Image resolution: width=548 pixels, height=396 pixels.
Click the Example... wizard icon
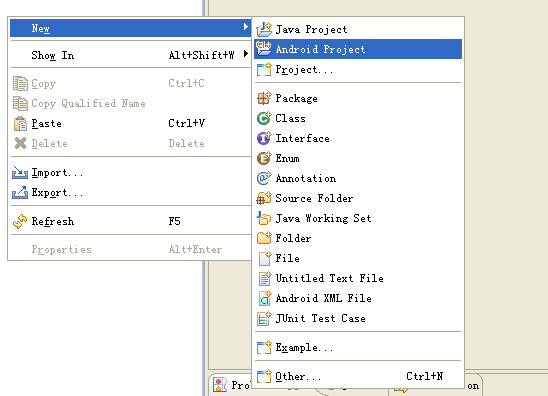[264, 347]
